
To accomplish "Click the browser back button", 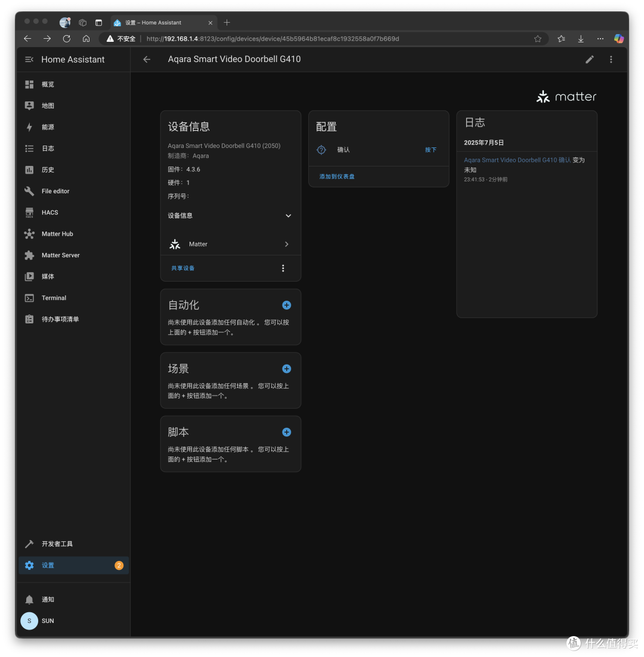I will [27, 39].
